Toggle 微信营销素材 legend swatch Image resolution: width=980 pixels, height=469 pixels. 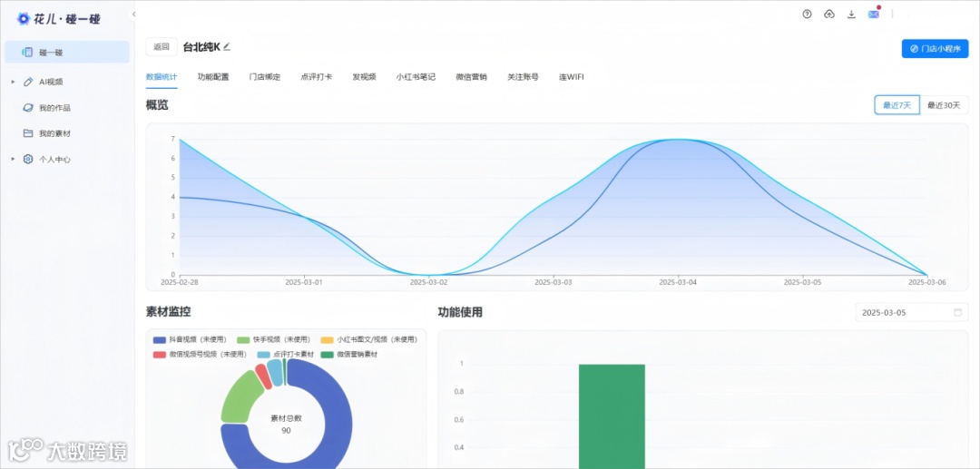(328, 354)
